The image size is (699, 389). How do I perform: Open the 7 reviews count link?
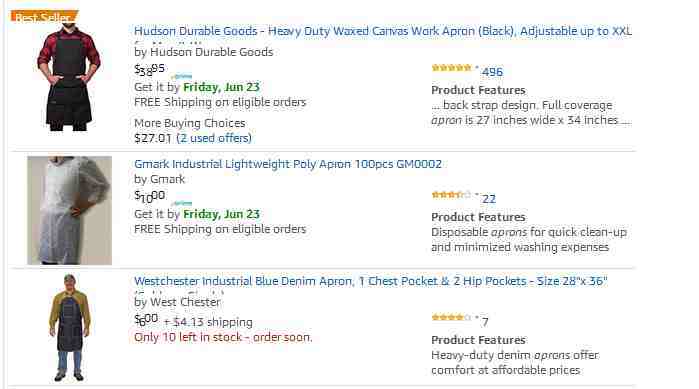[485, 322]
